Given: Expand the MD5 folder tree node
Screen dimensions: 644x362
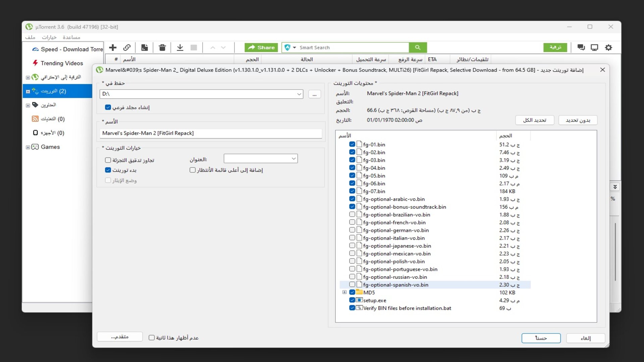Looking at the screenshot, I should tap(344, 292).
